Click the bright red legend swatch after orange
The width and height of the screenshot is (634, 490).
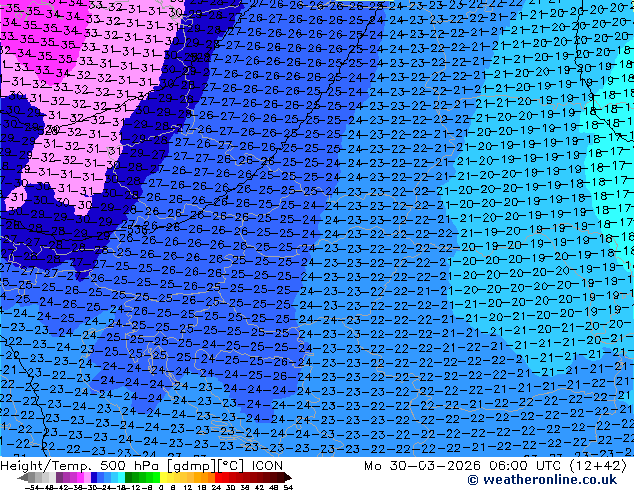218,478
